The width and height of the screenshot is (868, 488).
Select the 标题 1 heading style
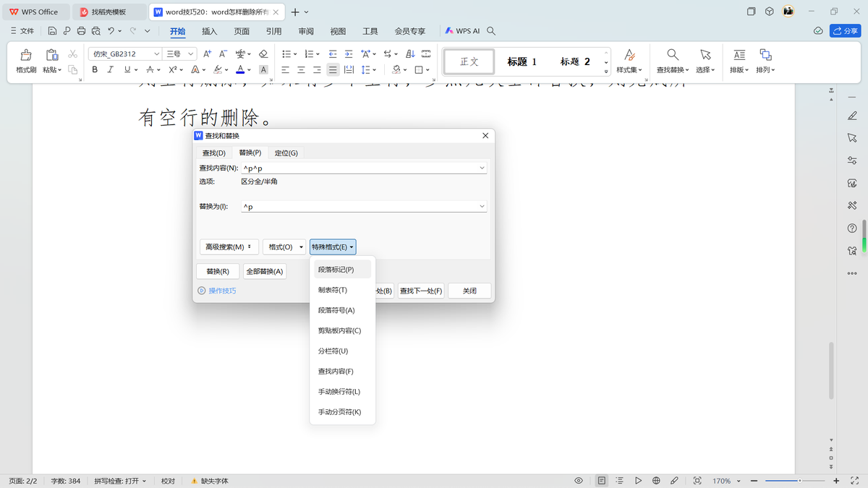pos(522,61)
